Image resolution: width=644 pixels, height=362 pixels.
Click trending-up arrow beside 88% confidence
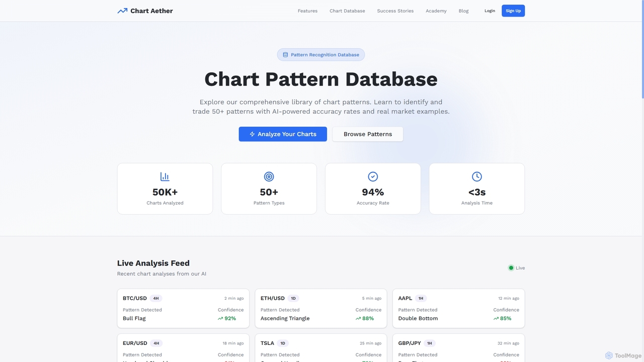[358, 318]
